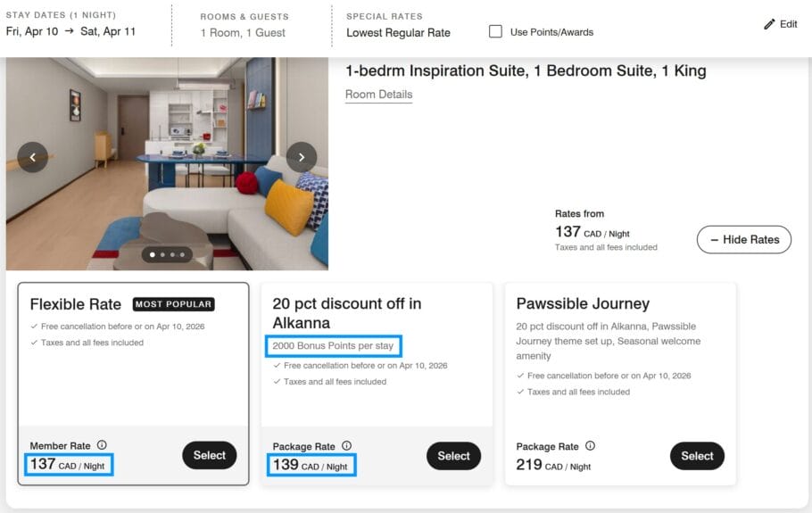Jump to the last carousel dot
812x513 pixels.
[183, 255]
